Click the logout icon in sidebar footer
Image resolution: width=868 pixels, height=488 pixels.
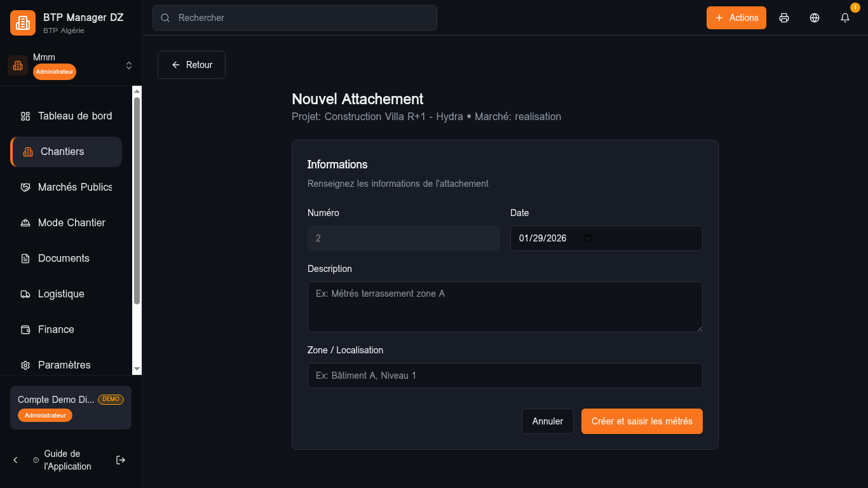pyautogui.click(x=121, y=460)
